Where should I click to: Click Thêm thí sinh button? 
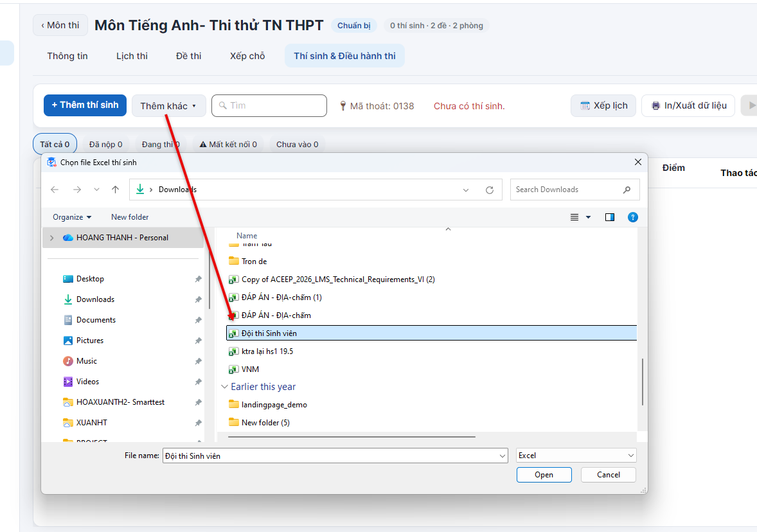[x=85, y=105]
